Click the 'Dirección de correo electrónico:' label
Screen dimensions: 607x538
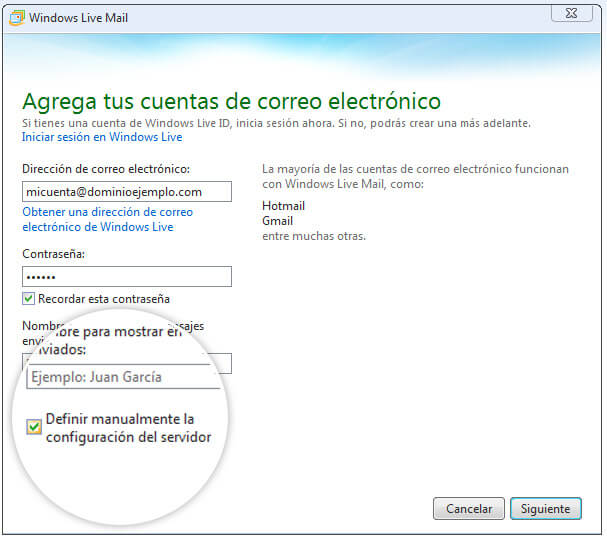pyautogui.click(x=106, y=169)
